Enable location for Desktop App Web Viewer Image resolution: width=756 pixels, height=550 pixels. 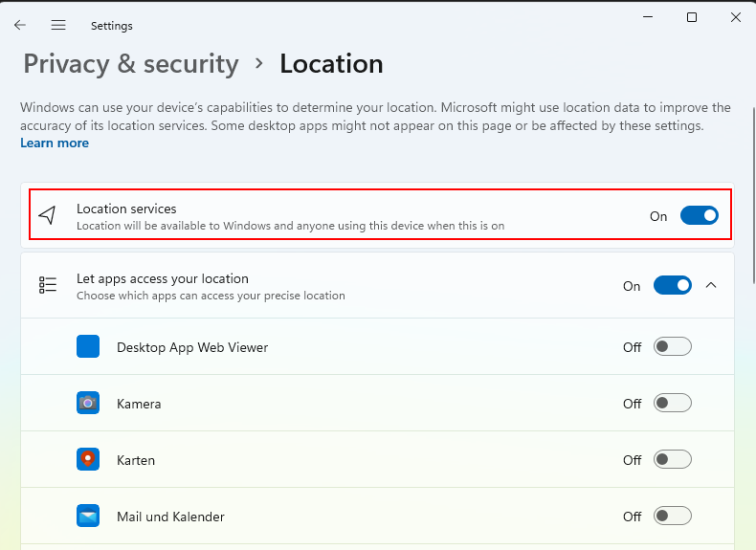pos(672,347)
